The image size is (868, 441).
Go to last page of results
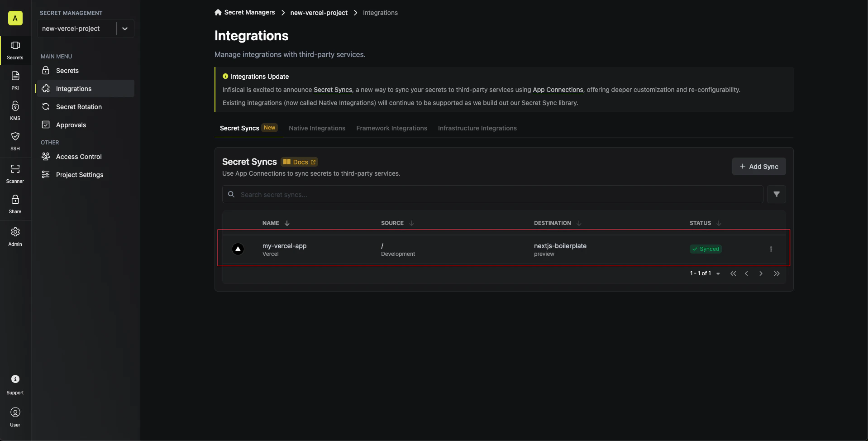pyautogui.click(x=777, y=273)
